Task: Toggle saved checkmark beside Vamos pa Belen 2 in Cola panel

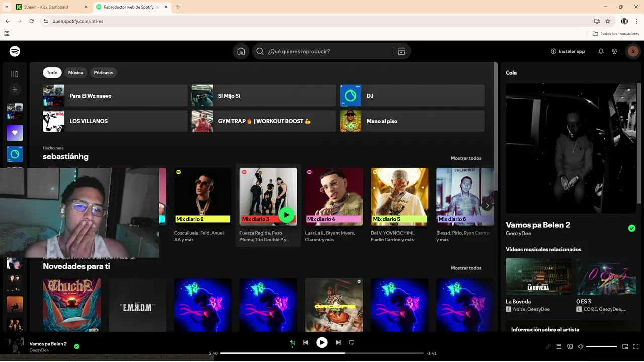Action: [632, 228]
